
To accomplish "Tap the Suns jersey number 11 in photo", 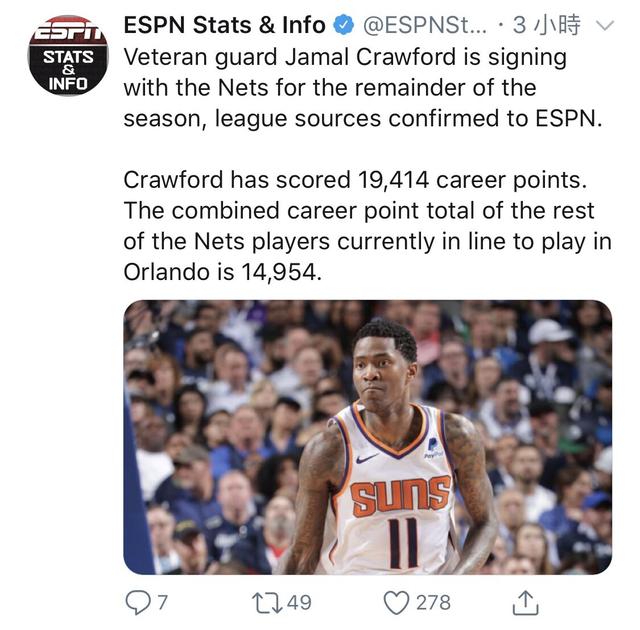I will tap(404, 543).
